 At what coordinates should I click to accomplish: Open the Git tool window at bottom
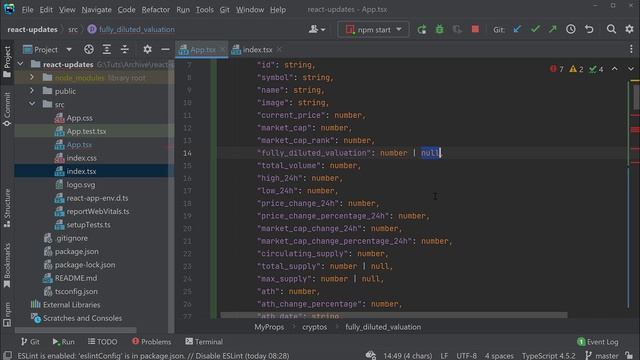30,342
